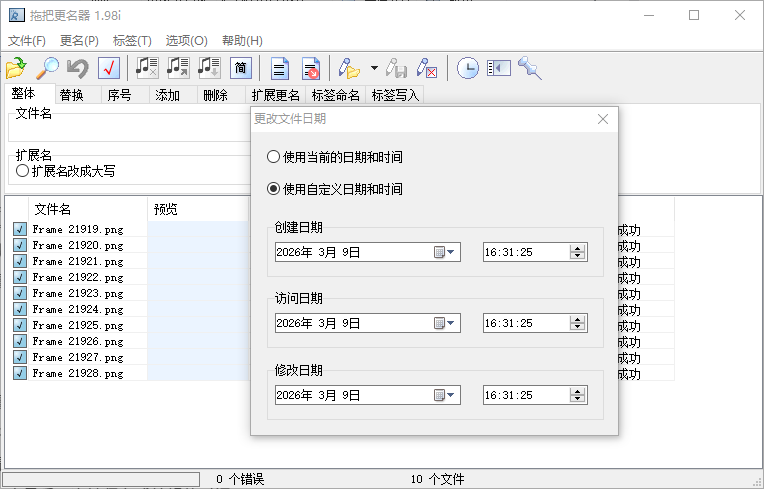
Task: Select file name Frame 21925.png
Action: pos(78,325)
